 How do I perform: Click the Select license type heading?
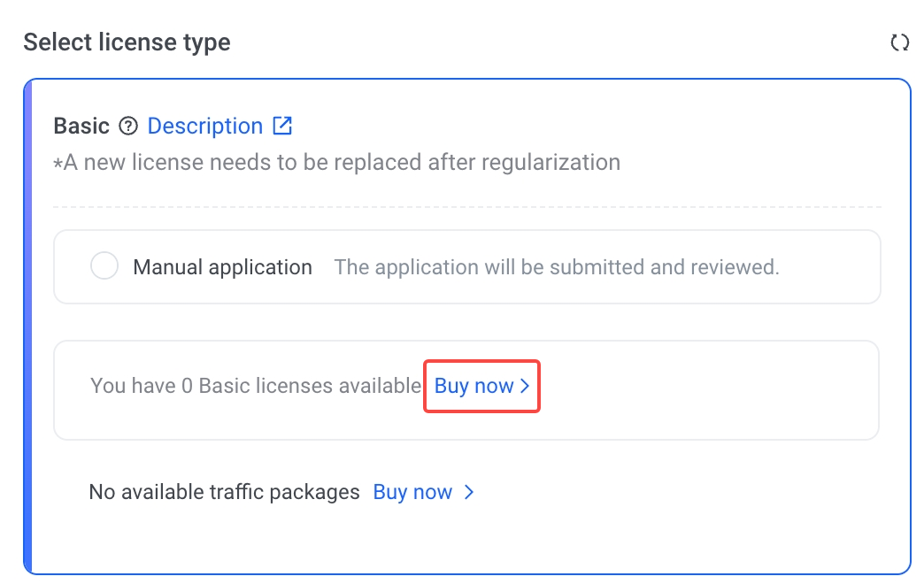pyautogui.click(x=127, y=42)
